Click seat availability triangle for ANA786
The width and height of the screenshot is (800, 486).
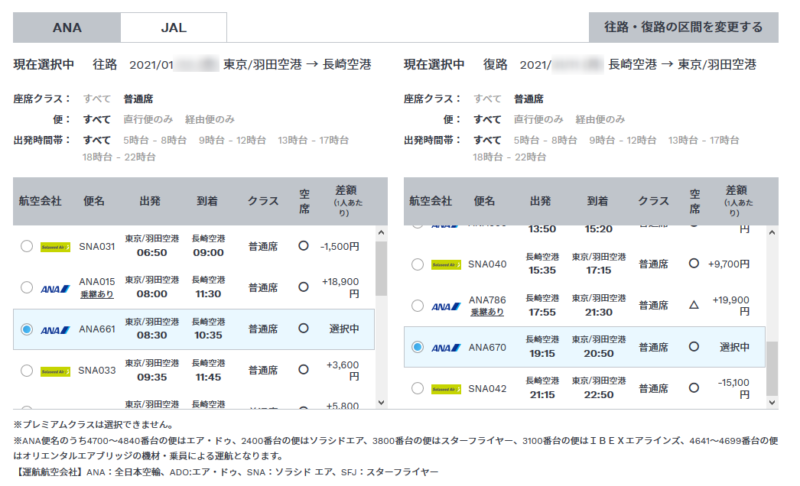pyautogui.click(x=693, y=305)
